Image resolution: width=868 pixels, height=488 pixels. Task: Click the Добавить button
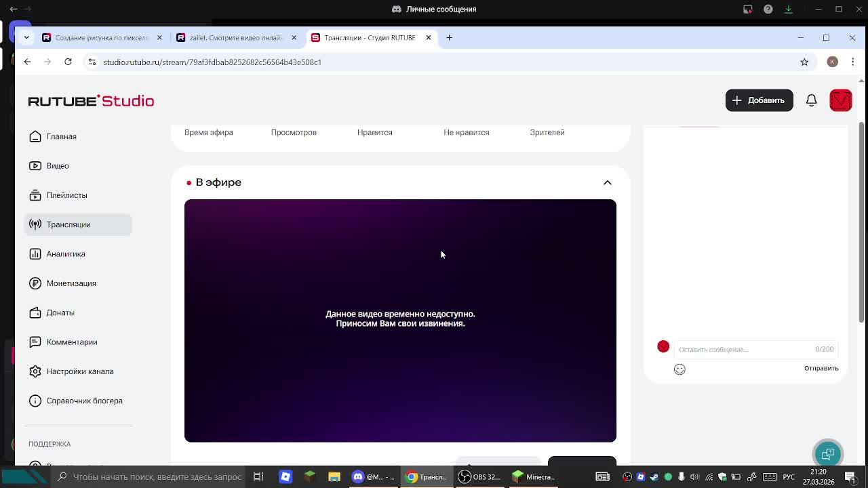[759, 100]
